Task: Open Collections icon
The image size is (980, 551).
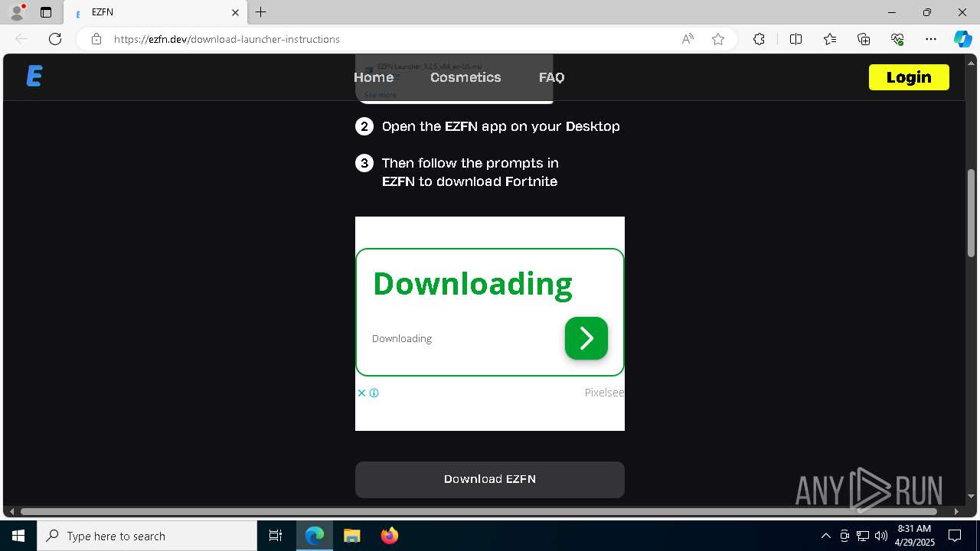Action: (864, 39)
